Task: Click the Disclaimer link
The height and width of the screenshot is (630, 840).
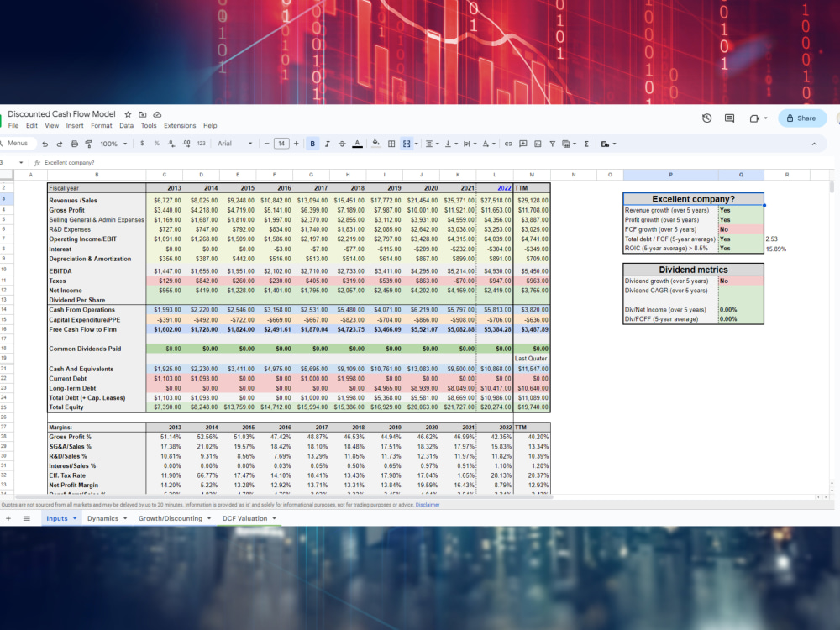Action: click(x=428, y=505)
